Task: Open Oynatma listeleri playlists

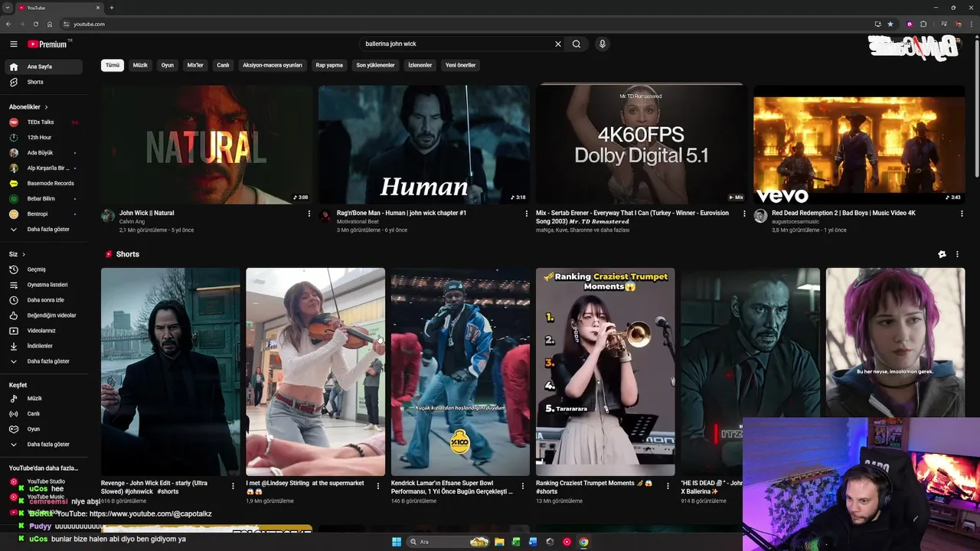Action: tap(44, 285)
